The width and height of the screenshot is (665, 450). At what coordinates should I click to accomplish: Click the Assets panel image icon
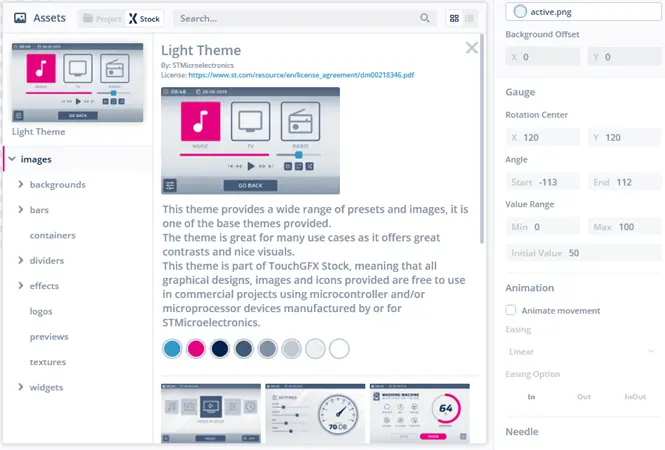20,18
